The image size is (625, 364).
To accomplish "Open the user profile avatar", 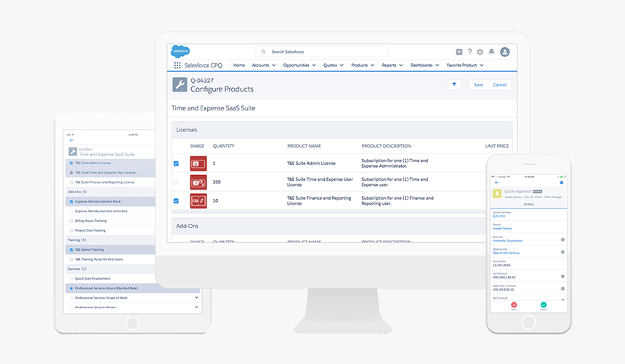I will pos(504,52).
